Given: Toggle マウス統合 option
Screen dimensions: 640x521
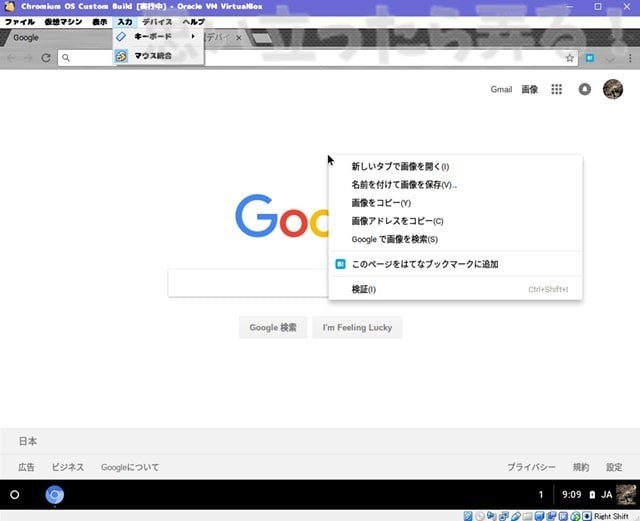Looking at the screenshot, I should pos(158,56).
